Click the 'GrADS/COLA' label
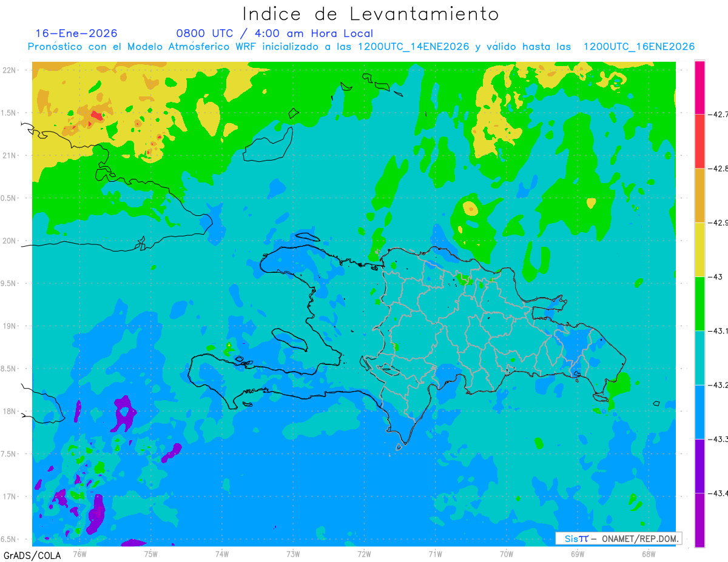 pyautogui.click(x=32, y=555)
